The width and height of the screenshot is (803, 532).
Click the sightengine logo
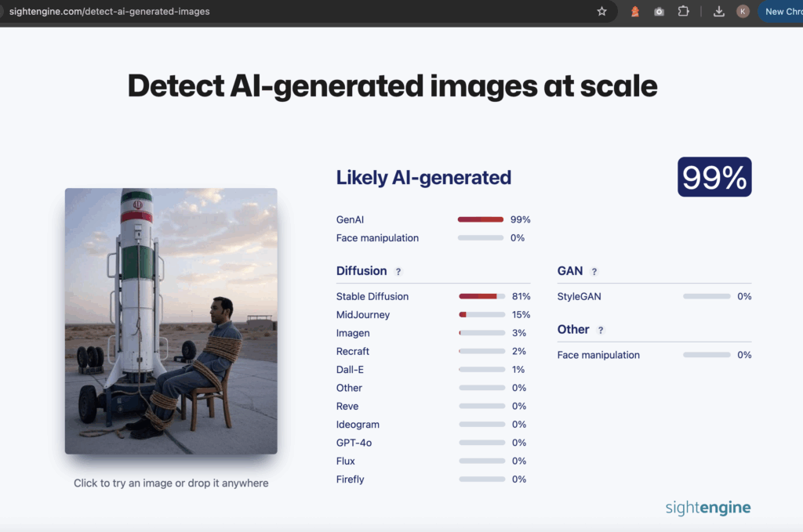click(x=708, y=507)
